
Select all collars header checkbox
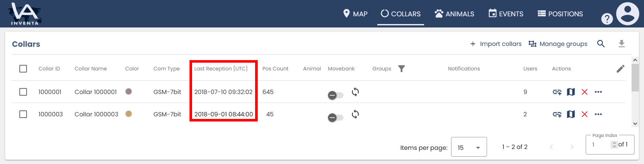[x=23, y=69]
